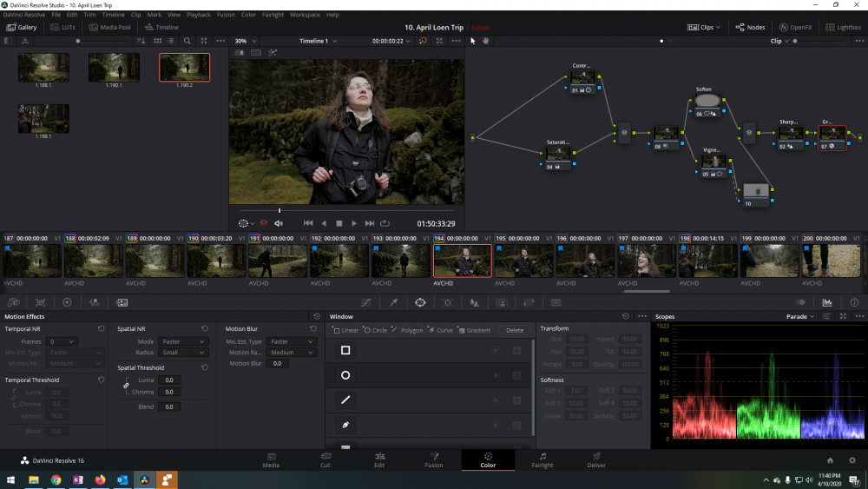Open the Gallery panel button
This screenshot has width=868, height=489.
click(22, 27)
